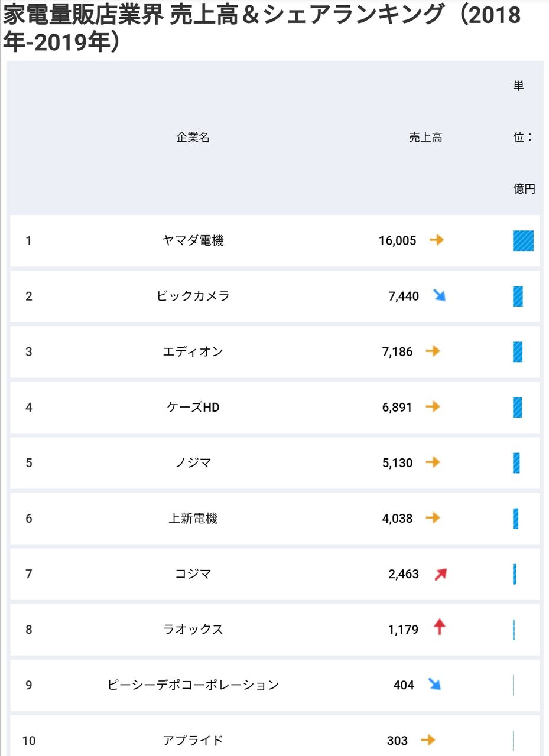Viewport: 549px width, 756px height.
Task: Click the blue downward arrow beside 404
Action: pos(435,685)
